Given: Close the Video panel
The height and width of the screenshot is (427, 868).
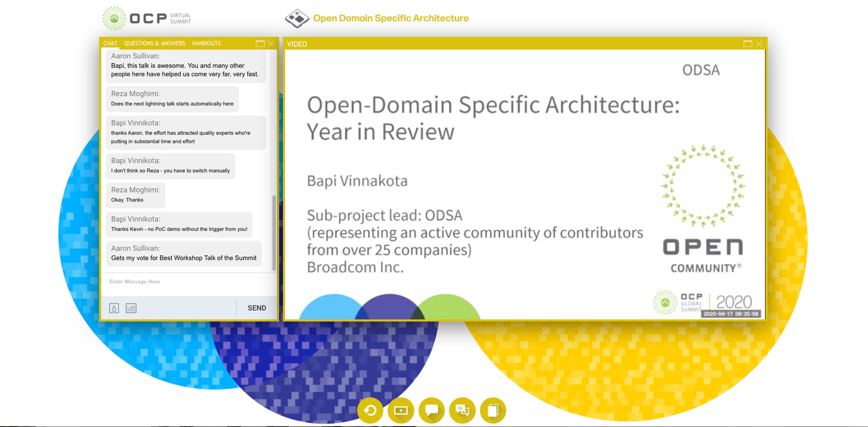Looking at the screenshot, I should [x=759, y=43].
